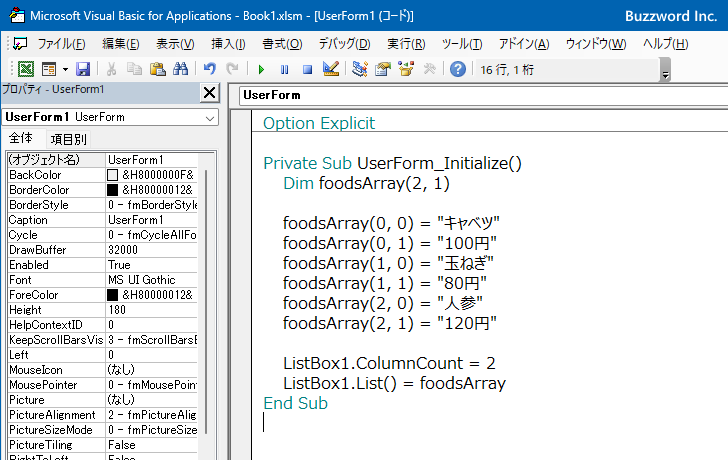Viewport: 728px width, 460px height.
Task: Select the MousePointer property row
Action: [103, 385]
